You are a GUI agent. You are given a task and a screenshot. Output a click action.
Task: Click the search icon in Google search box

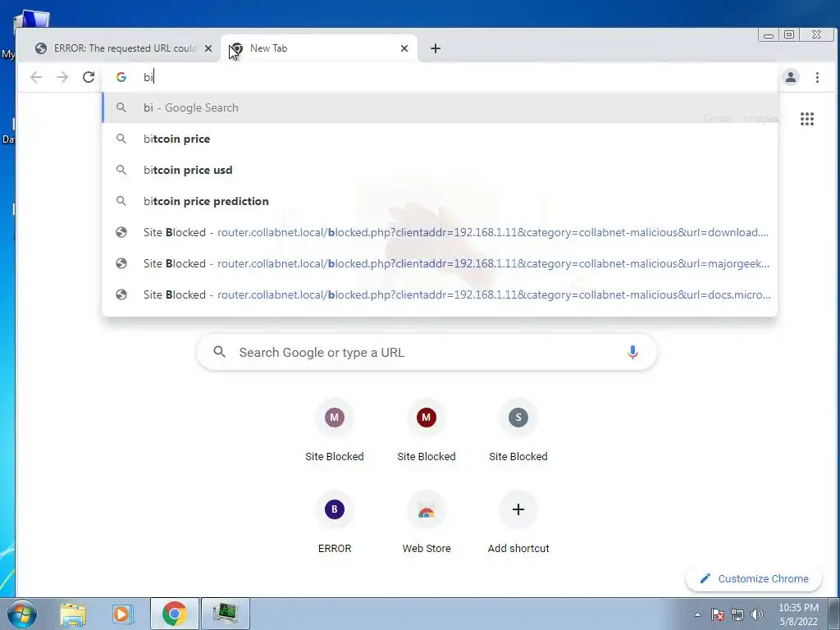coord(219,352)
